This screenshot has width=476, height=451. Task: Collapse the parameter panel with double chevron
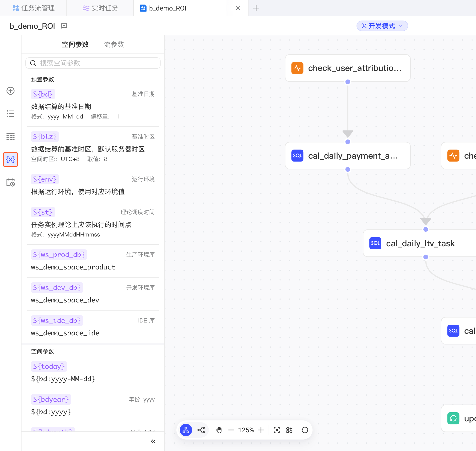coord(153,441)
